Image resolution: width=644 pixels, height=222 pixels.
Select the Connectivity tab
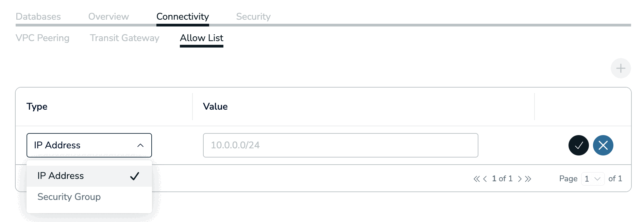tap(183, 17)
